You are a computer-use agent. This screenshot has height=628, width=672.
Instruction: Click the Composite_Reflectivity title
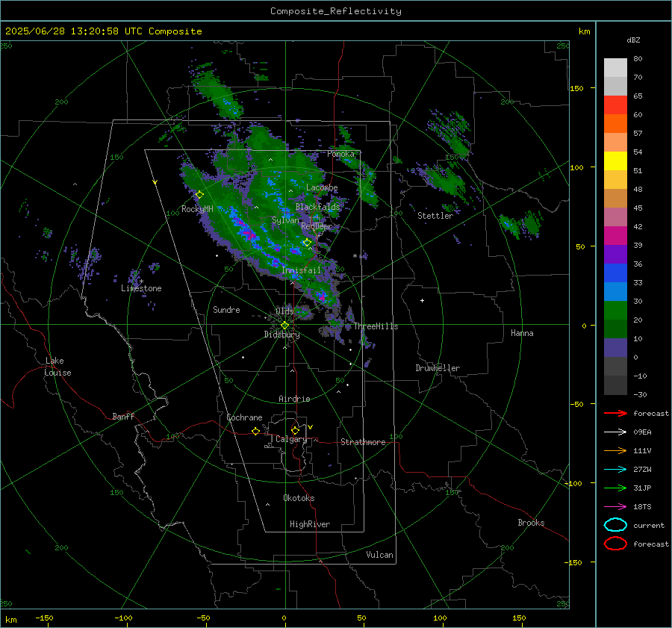point(335,11)
